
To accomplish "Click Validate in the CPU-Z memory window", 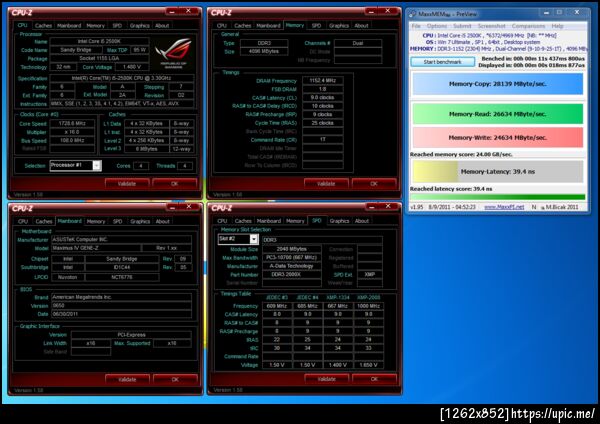I will tap(326, 184).
